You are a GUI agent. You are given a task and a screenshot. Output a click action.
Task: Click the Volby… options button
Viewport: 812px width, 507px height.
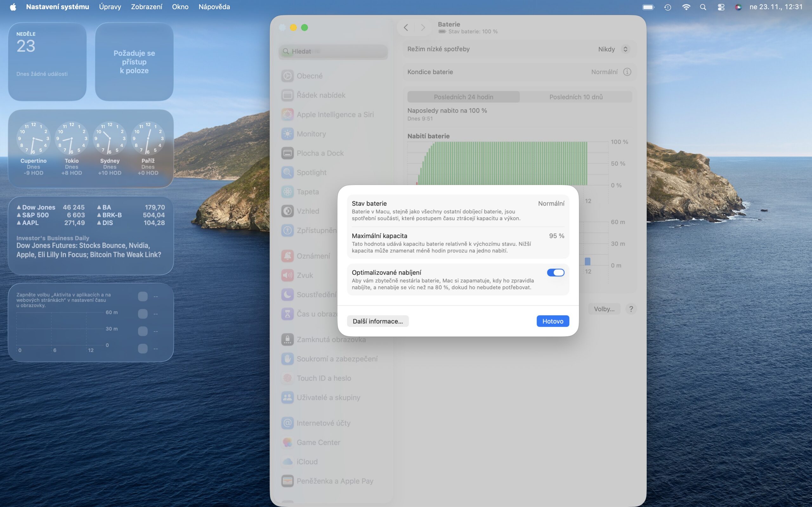(x=604, y=309)
